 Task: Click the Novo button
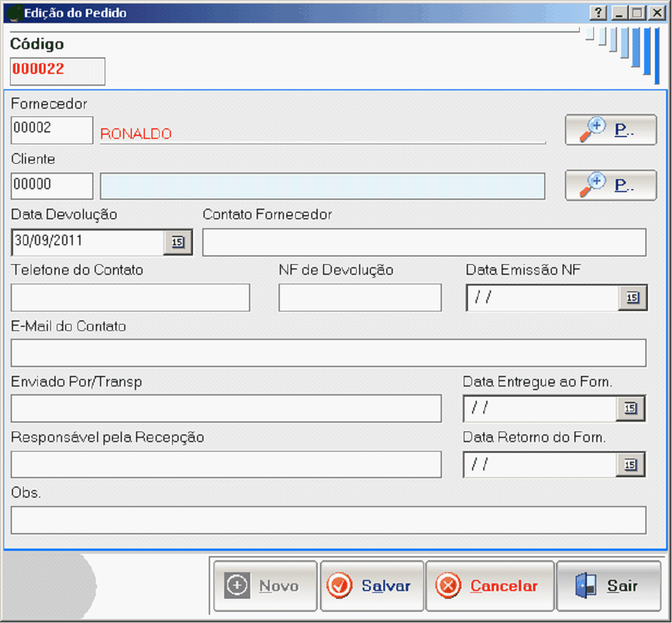[x=266, y=586]
